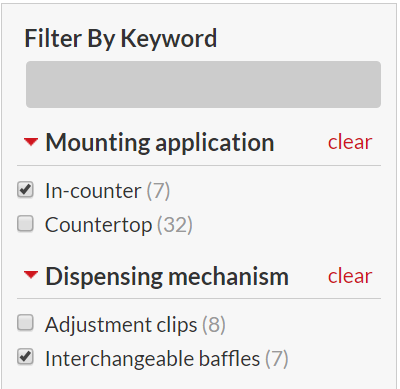This screenshot has height=389, width=400.
Task: Tick the Adjustment clips checkbox
Action: pyautogui.click(x=25, y=323)
